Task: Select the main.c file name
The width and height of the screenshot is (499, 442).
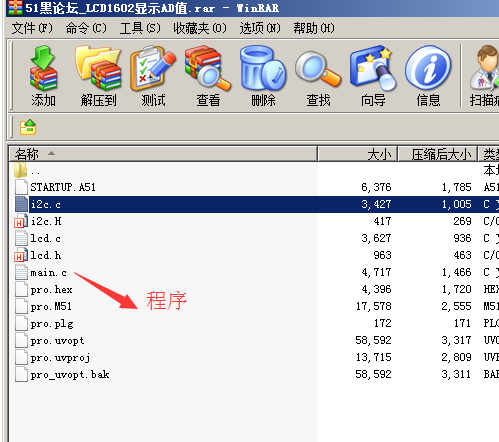Action: tap(49, 272)
